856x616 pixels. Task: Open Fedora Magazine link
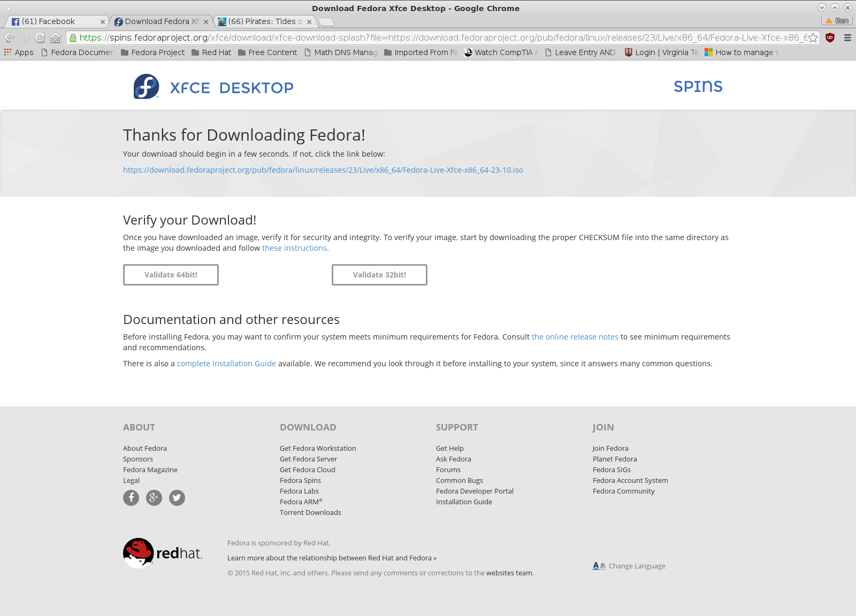[150, 469]
